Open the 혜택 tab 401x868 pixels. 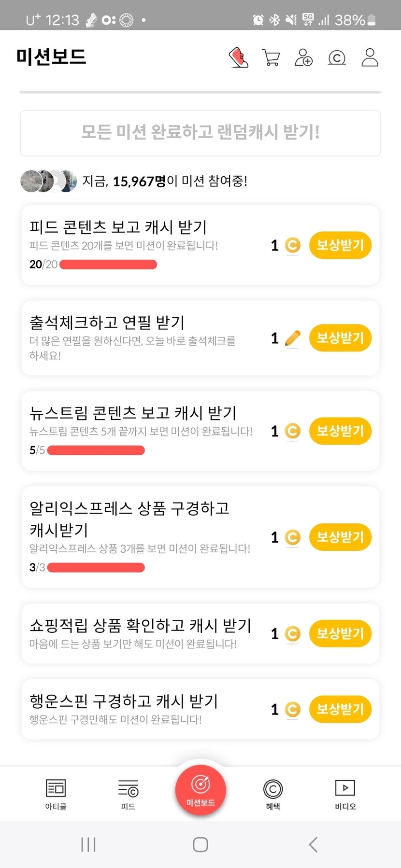(273, 794)
